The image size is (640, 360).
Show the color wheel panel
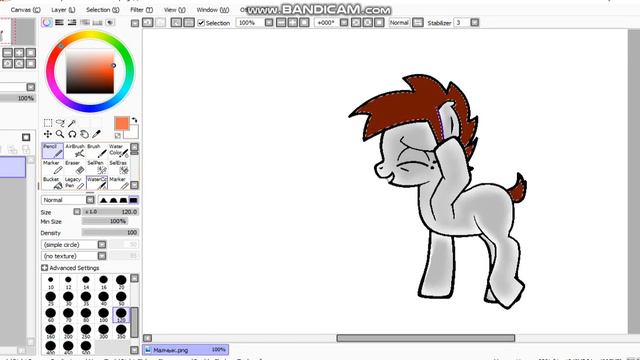point(47,23)
